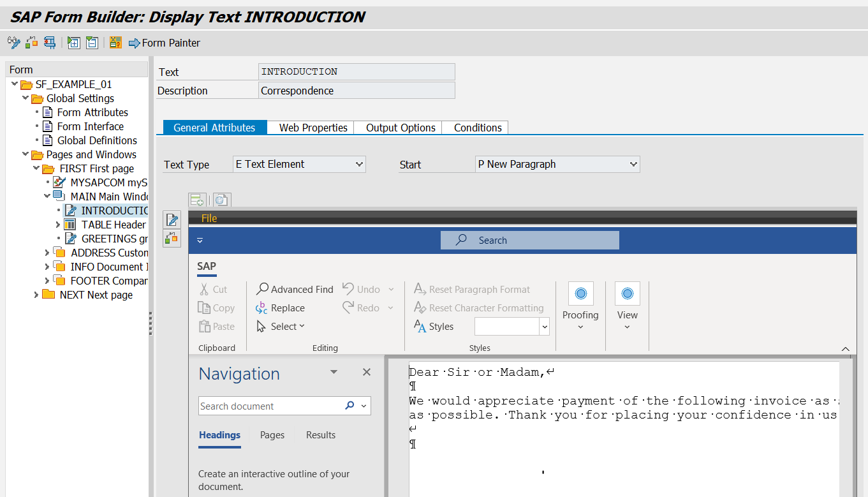Collapse the ribbon with the chevron
Screen dimensions: 868x497
click(x=846, y=348)
